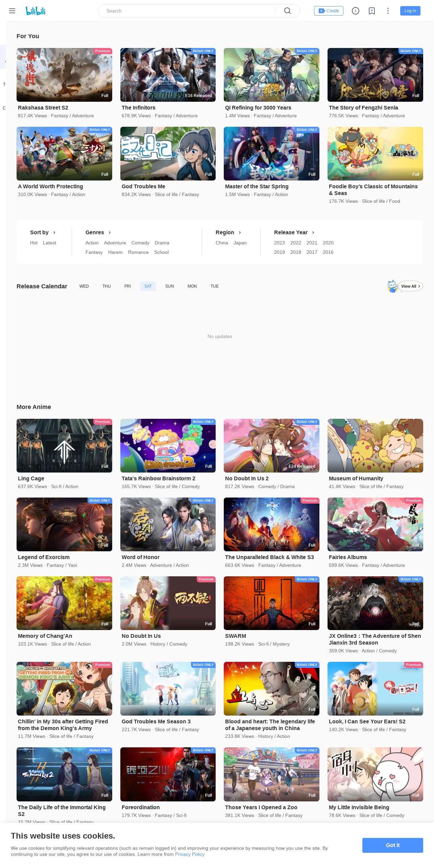Filter by Japan region
This screenshot has height=868, width=434.
point(240,243)
